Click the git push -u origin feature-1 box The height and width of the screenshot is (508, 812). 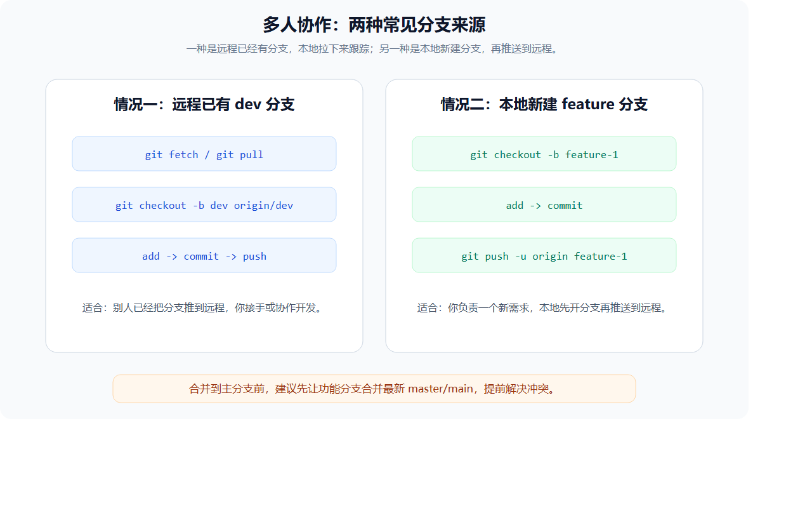pyautogui.click(x=544, y=255)
